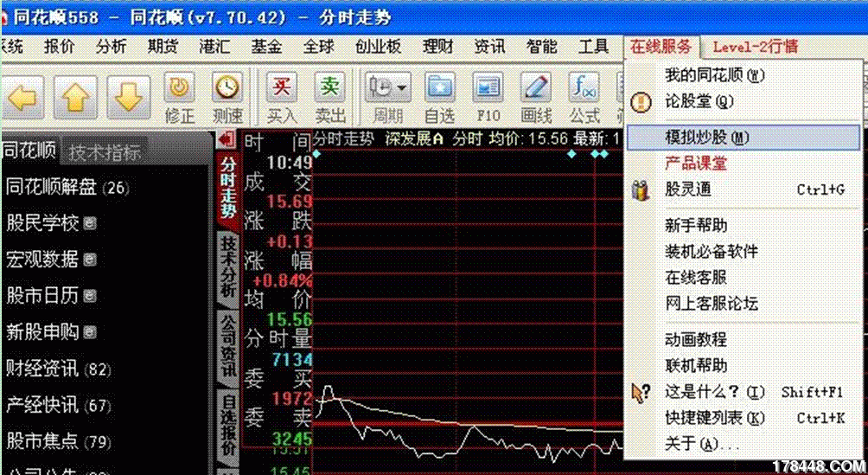This screenshot has width=868, height=475.
Task: Open the 资讯 menu
Action: pyautogui.click(x=489, y=47)
